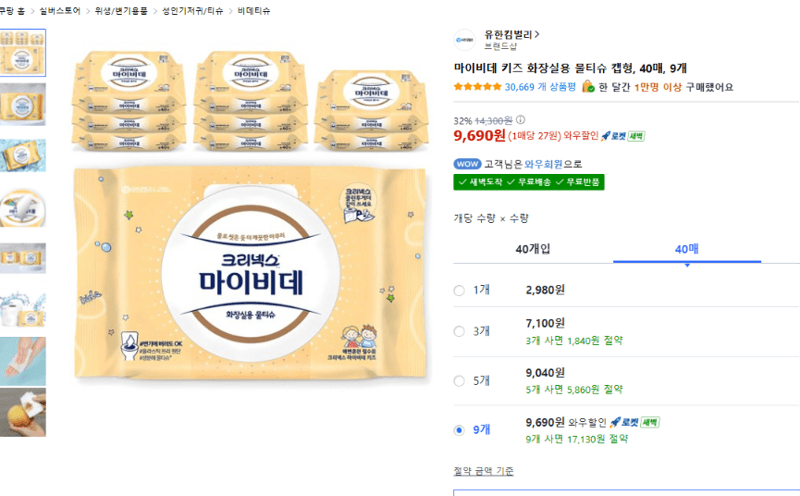Switch to the 40개입 tab
This screenshot has width=800, height=496.
click(x=533, y=249)
